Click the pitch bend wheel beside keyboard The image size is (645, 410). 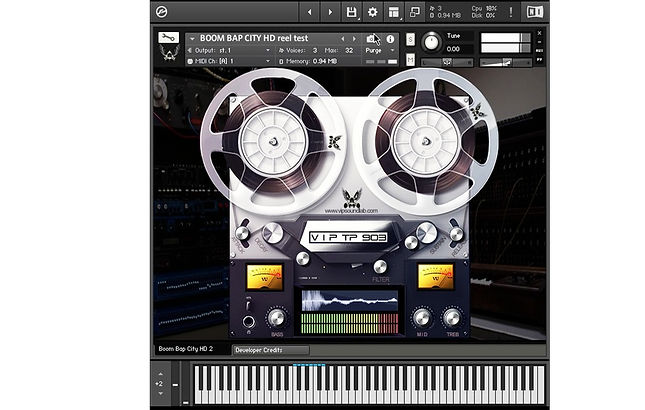[175, 385]
